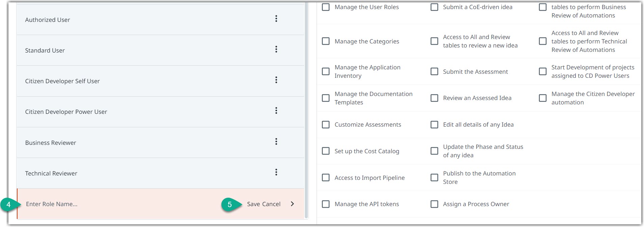Cancel the new role entry
This screenshot has width=644, height=227.
[x=271, y=204]
